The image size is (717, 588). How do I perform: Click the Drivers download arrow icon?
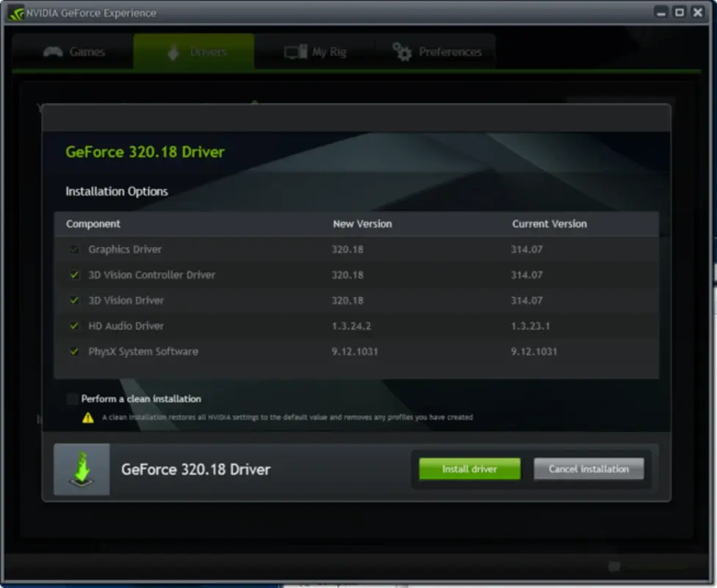tap(173, 51)
